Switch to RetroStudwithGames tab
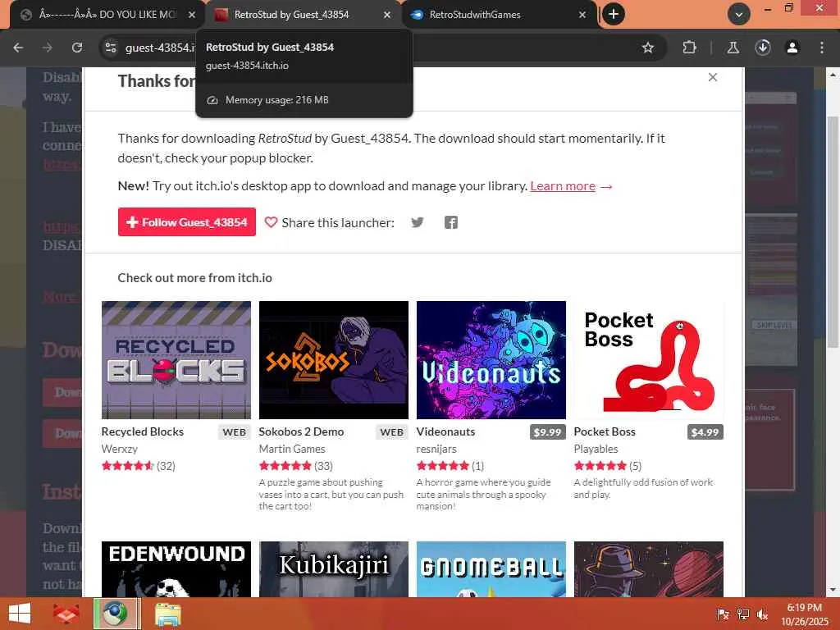This screenshot has height=630, width=840. tap(475, 15)
